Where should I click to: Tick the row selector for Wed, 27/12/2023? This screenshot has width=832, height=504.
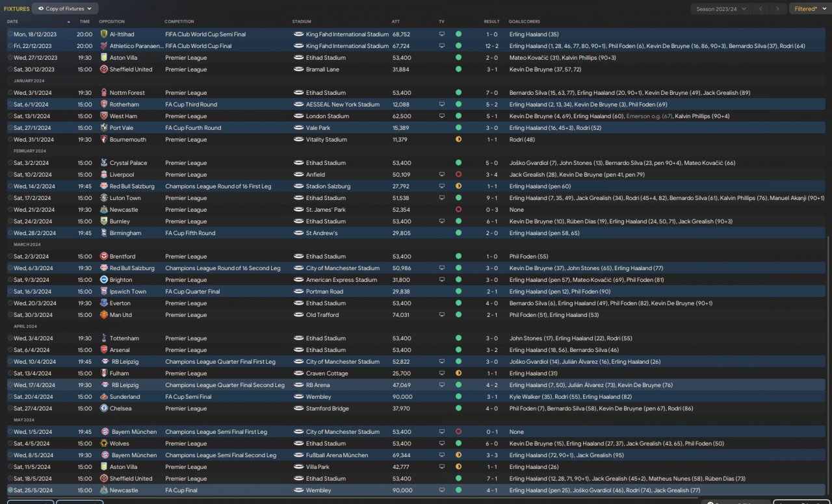10,57
